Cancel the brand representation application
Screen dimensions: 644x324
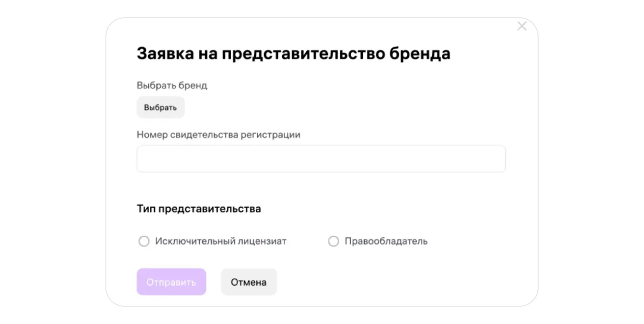249,282
